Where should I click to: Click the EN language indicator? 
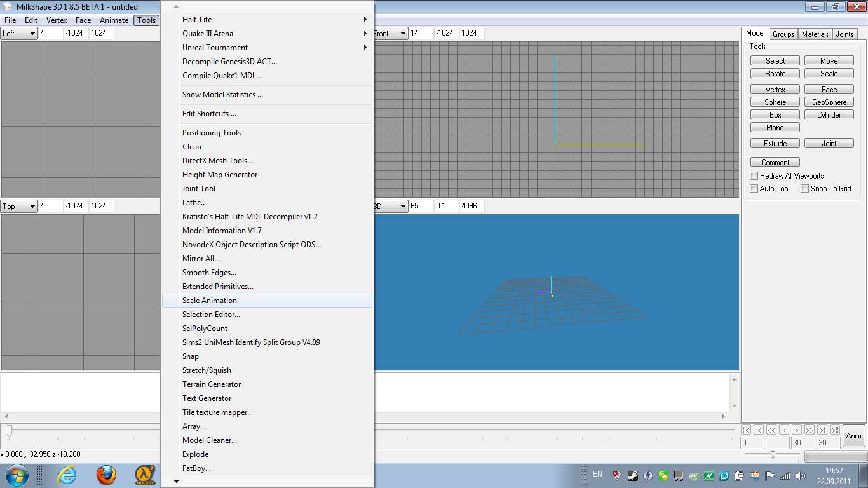[x=597, y=474]
